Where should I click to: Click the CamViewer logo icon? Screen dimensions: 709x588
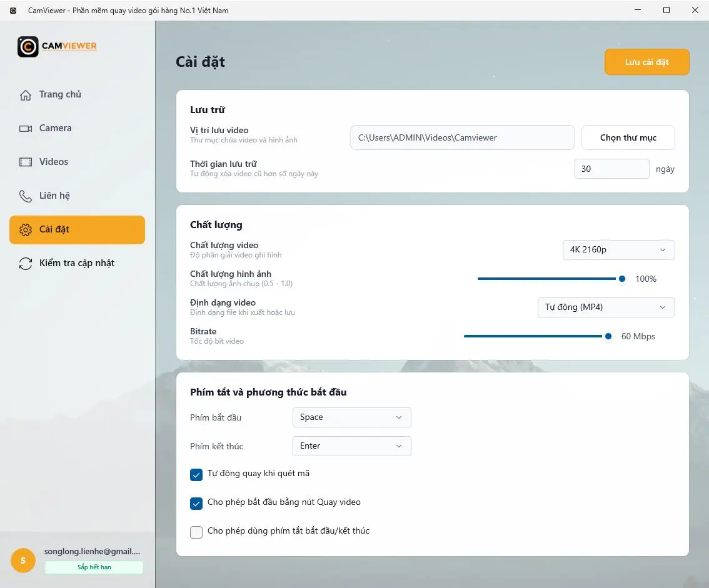coord(28,46)
